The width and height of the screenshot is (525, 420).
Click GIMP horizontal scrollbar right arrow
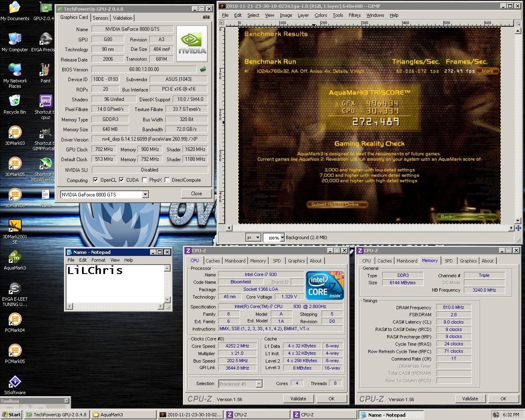(511, 228)
